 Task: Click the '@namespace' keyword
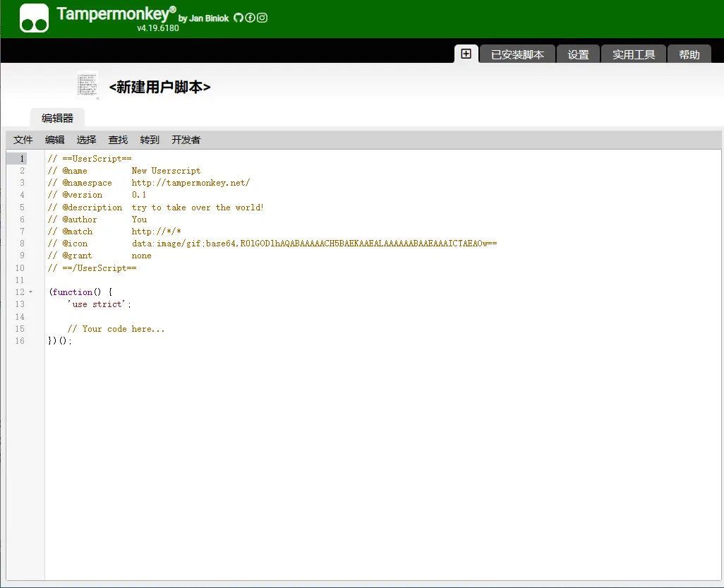(88, 183)
